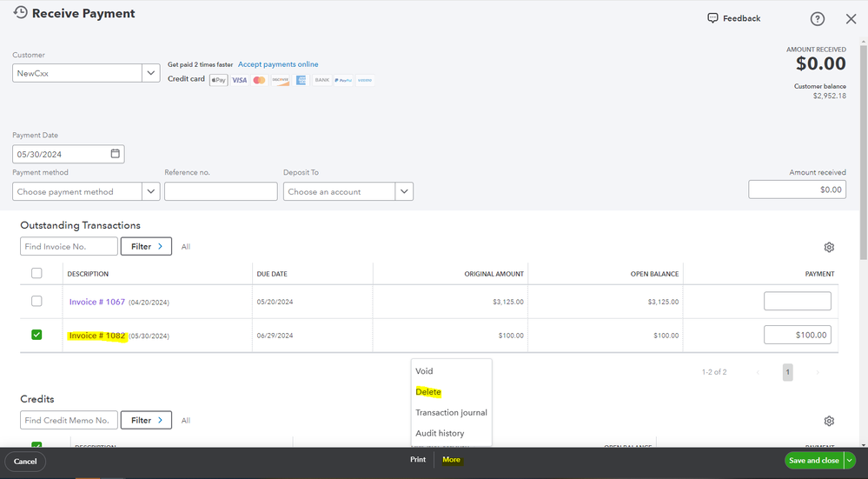Click the Customer name field NewCxx
Image resolution: width=868 pixels, height=479 pixels.
click(77, 73)
